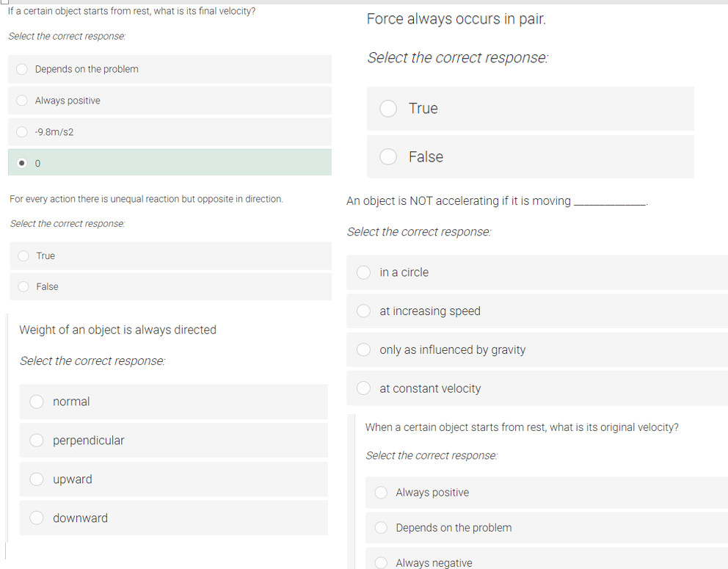Image resolution: width=728 pixels, height=569 pixels.
Task: Mark False for "Force always occurs in pair"
Action: 387,156
